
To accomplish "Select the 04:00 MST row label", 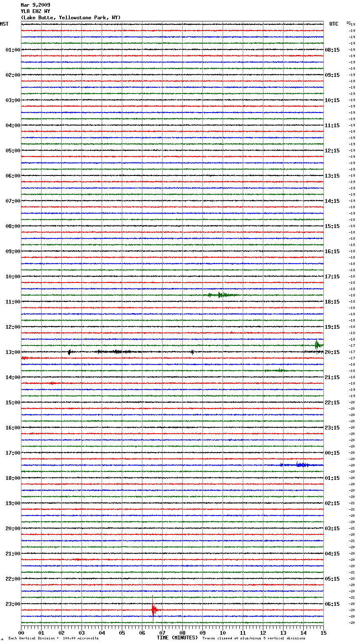I will tap(13, 126).
